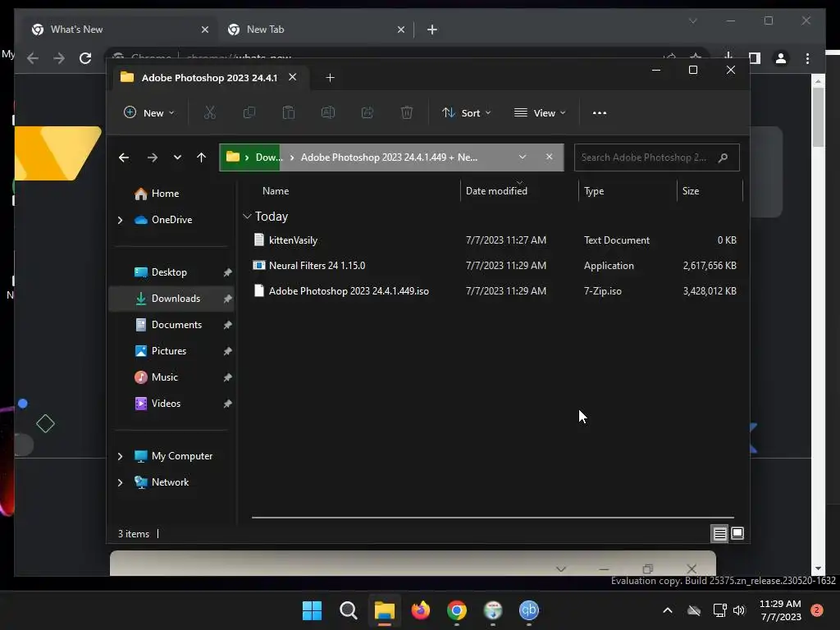Screen dimensions: 840x630
Task: Open Chrome three-dot menu
Action: pyautogui.click(x=807, y=58)
